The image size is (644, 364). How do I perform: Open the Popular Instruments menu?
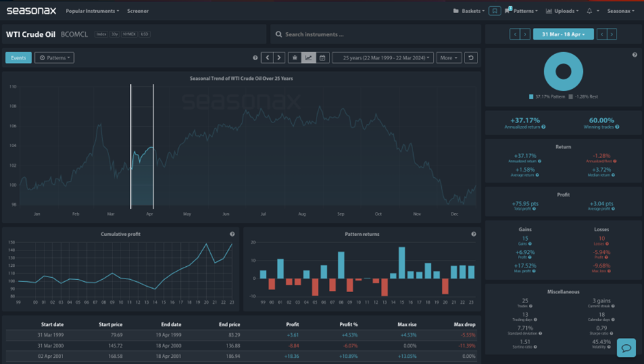pos(92,11)
